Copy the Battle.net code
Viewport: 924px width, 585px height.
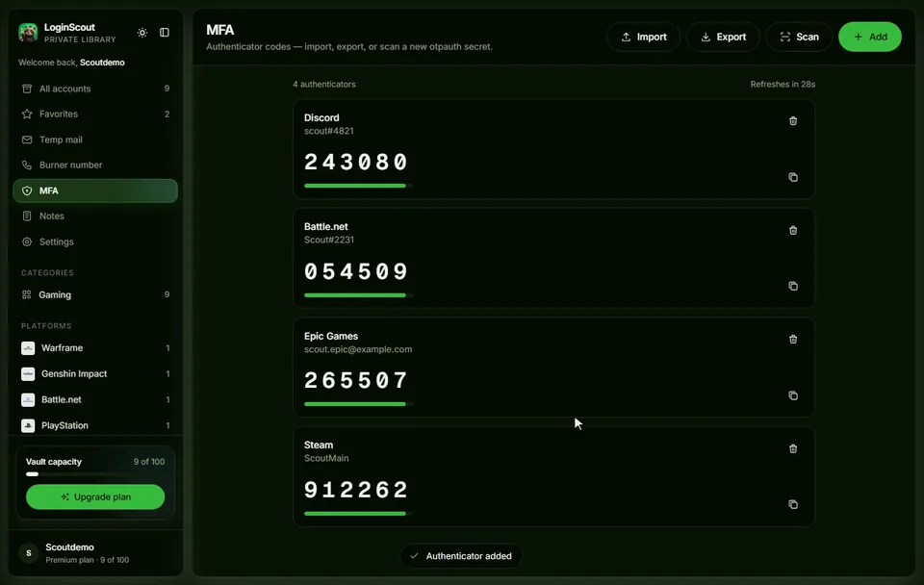793,286
